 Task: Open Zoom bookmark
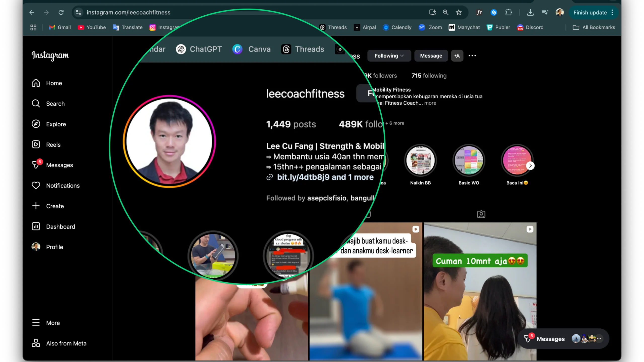[430, 27]
